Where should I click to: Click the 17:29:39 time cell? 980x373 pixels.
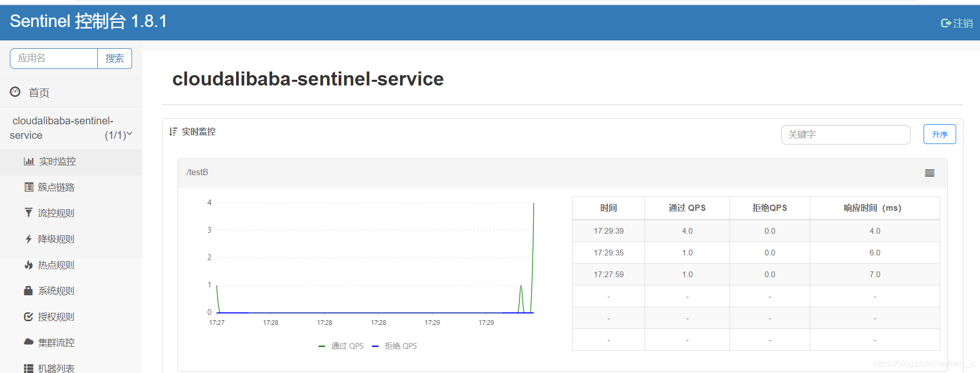pos(608,231)
